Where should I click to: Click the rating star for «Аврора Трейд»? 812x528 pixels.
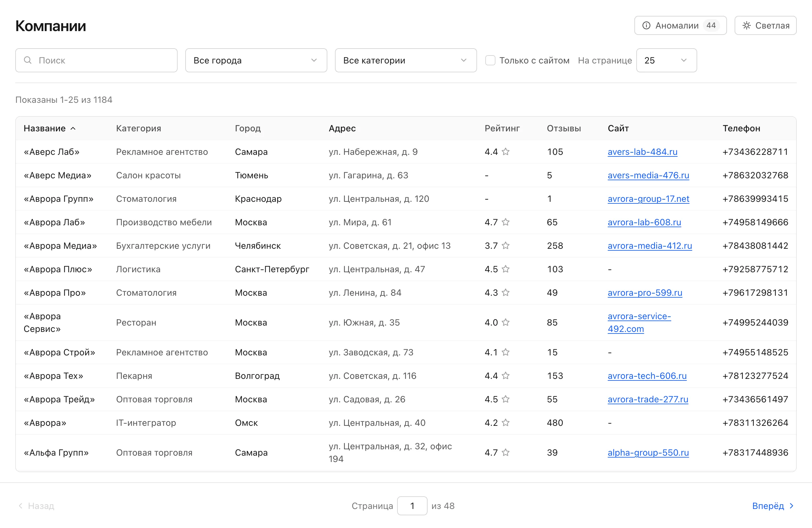[506, 399]
